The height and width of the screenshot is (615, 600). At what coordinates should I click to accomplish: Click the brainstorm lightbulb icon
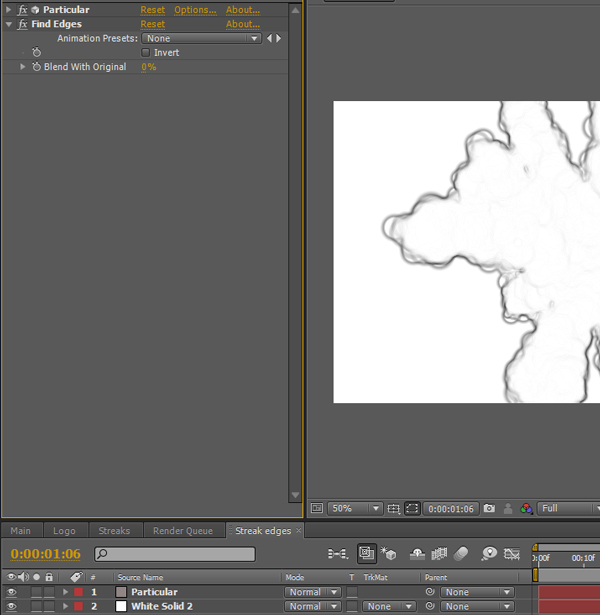click(489, 553)
